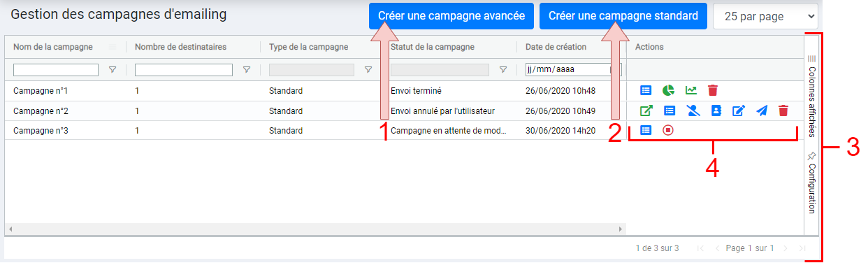Edit Campagne n°2 with the blue pencil icon
The width and height of the screenshot is (868, 263).
point(738,111)
